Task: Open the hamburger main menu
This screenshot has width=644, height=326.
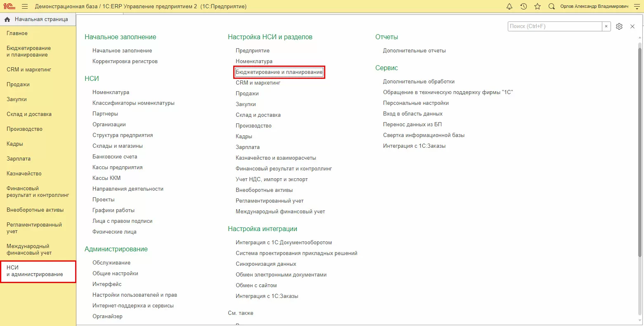Action: pyautogui.click(x=25, y=7)
